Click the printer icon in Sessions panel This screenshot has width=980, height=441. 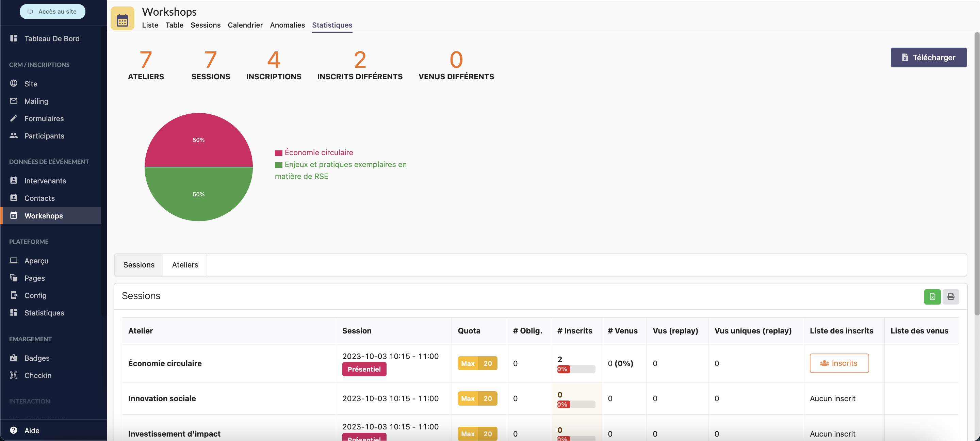950,297
